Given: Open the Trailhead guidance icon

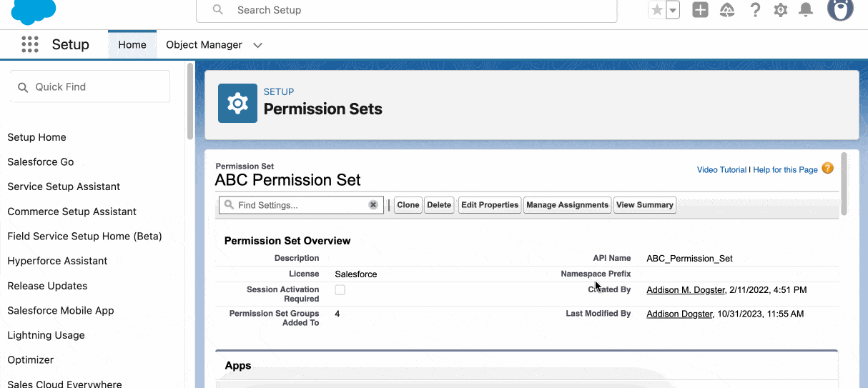Looking at the screenshot, I should pos(727,10).
